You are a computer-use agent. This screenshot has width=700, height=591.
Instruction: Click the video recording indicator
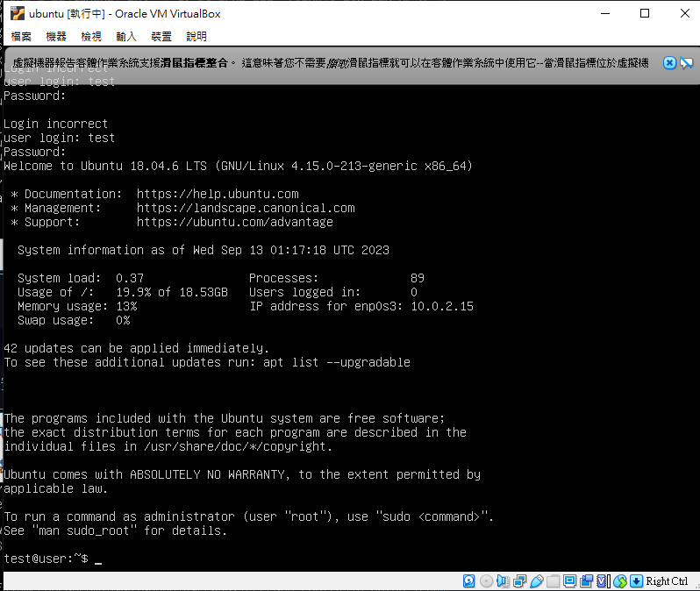coord(587,581)
